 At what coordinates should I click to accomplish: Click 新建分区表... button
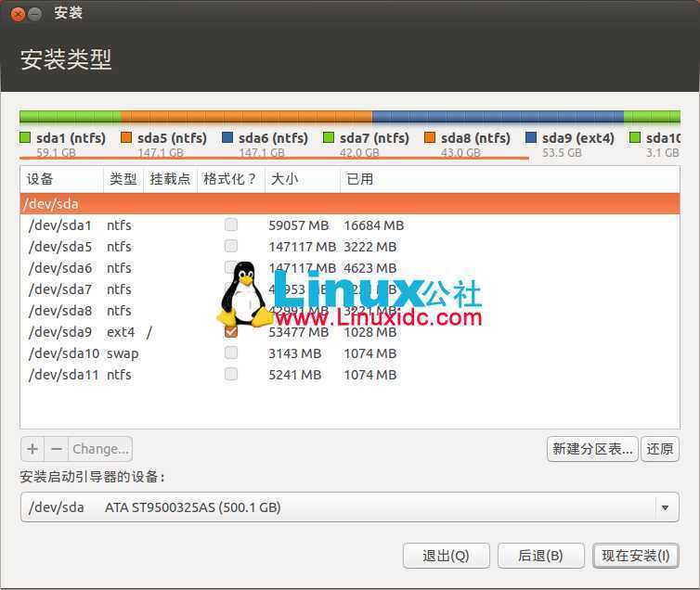click(592, 449)
